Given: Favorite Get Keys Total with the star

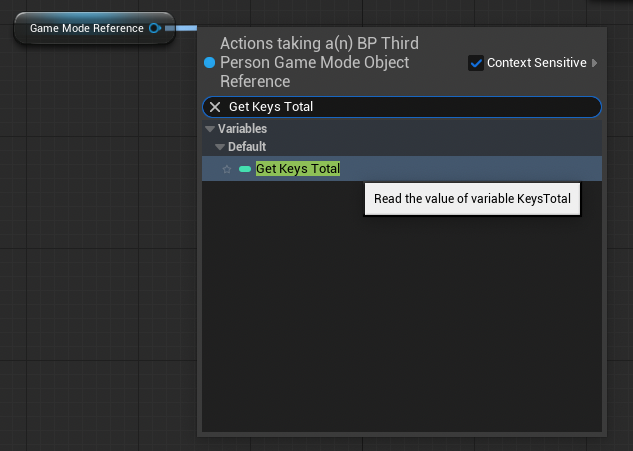Looking at the screenshot, I should 227,169.
